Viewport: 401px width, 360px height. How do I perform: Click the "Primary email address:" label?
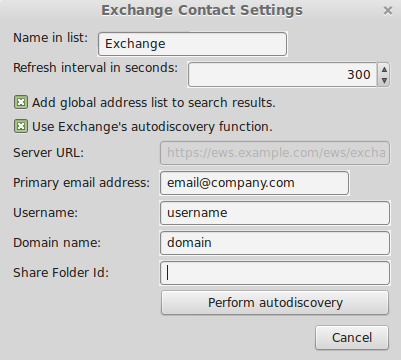(82, 183)
